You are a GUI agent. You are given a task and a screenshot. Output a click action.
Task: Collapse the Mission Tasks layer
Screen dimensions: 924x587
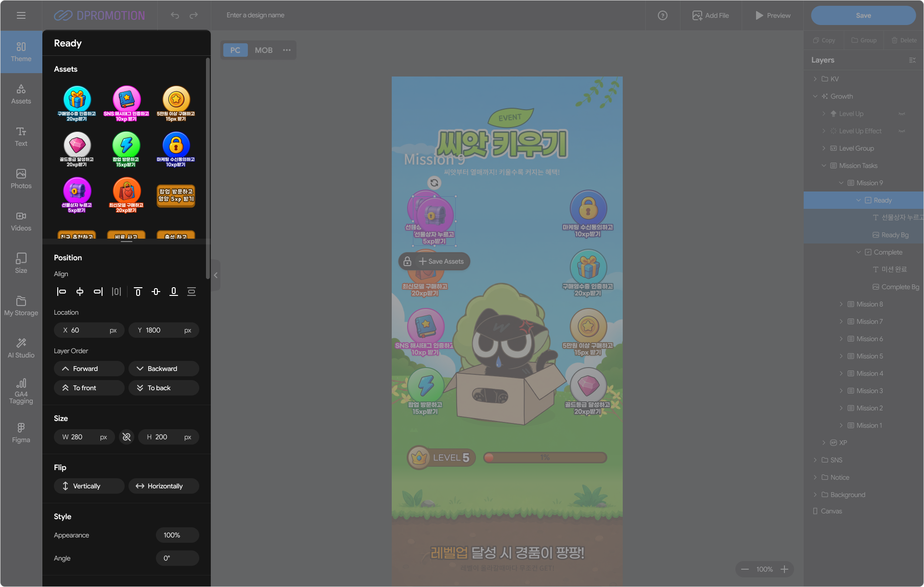tap(824, 166)
